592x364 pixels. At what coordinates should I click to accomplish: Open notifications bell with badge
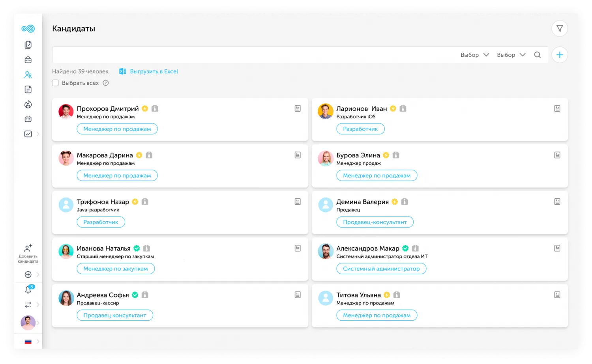[x=28, y=290]
